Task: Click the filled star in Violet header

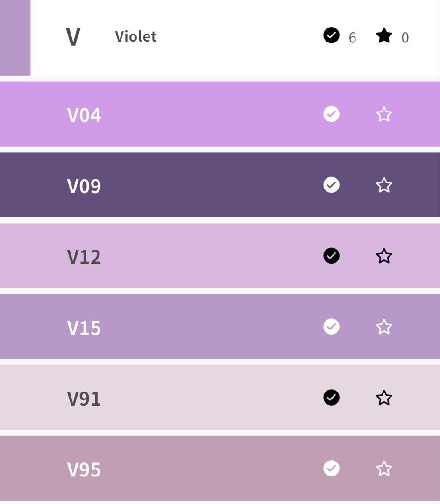Action: pyautogui.click(x=384, y=35)
